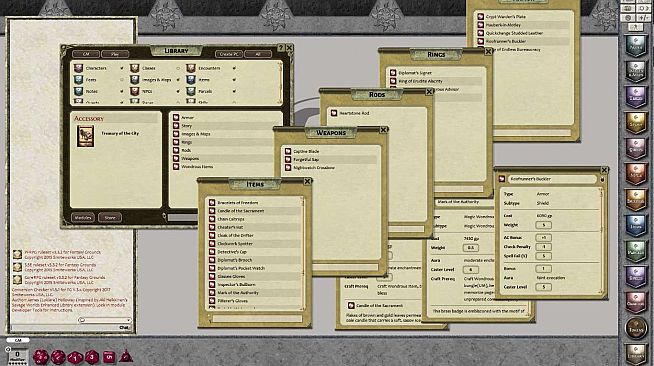Select Nightwatch Crossbow in Weapons window
This screenshot has width=654, height=366.
coord(330,168)
